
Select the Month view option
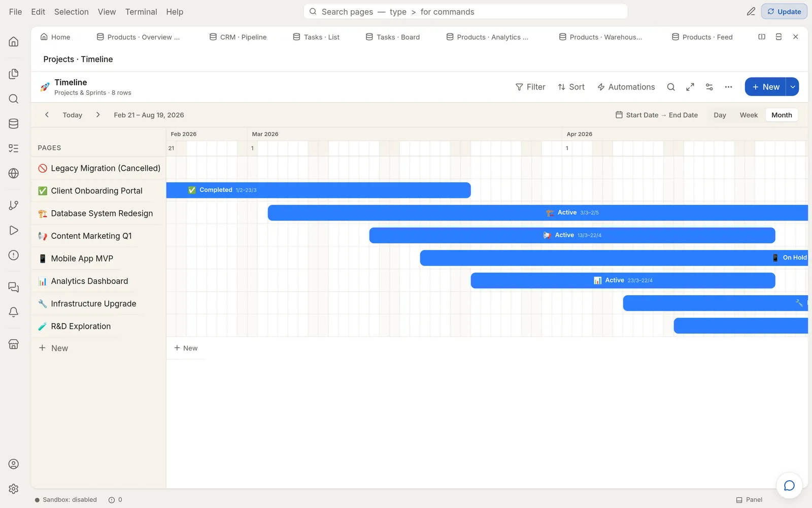782,115
